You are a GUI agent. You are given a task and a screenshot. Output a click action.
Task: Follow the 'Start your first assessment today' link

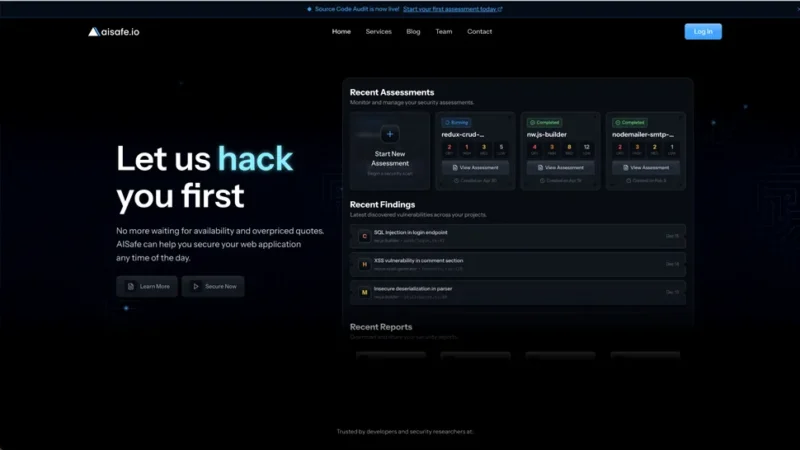452,9
